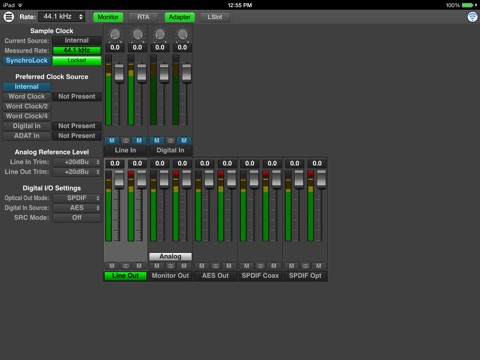This screenshot has width=480, height=360.
Task: Mute the right Digital In channel
Action: coord(184,141)
